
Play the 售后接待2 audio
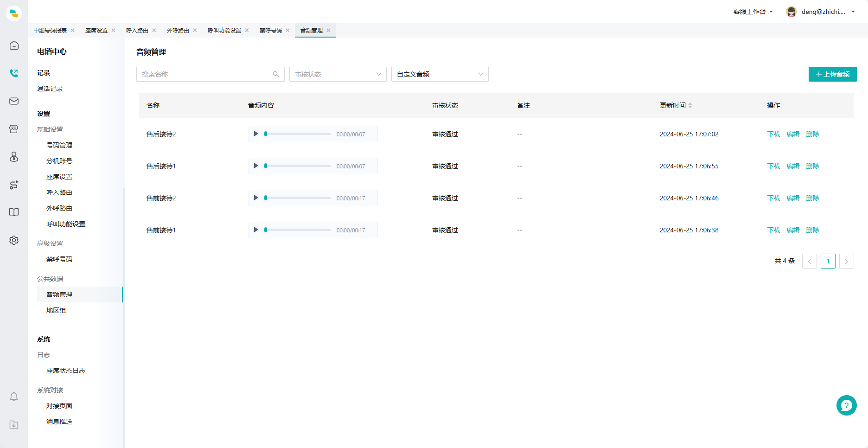point(255,134)
